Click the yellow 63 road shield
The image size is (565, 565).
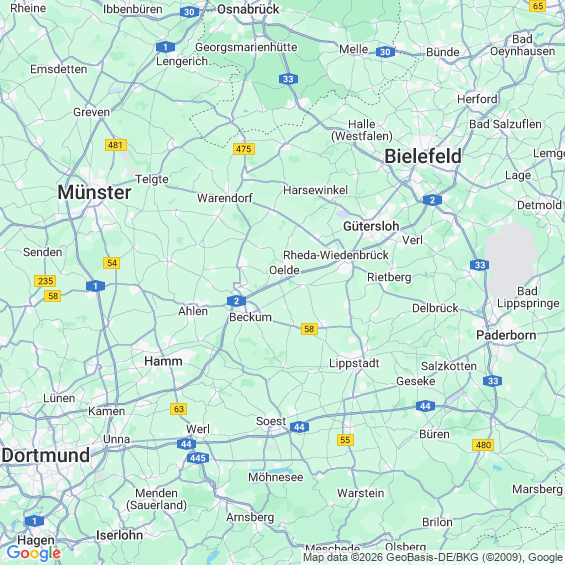179,409
